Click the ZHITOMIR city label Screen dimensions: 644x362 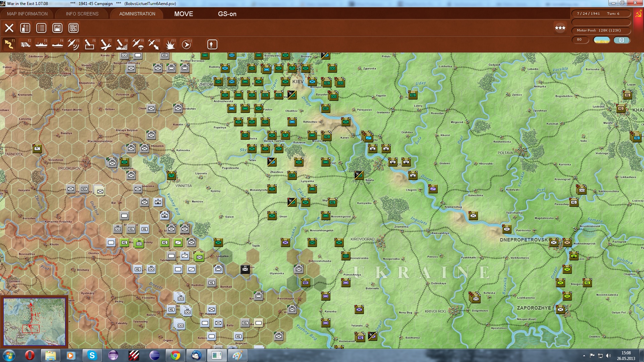click(206, 84)
